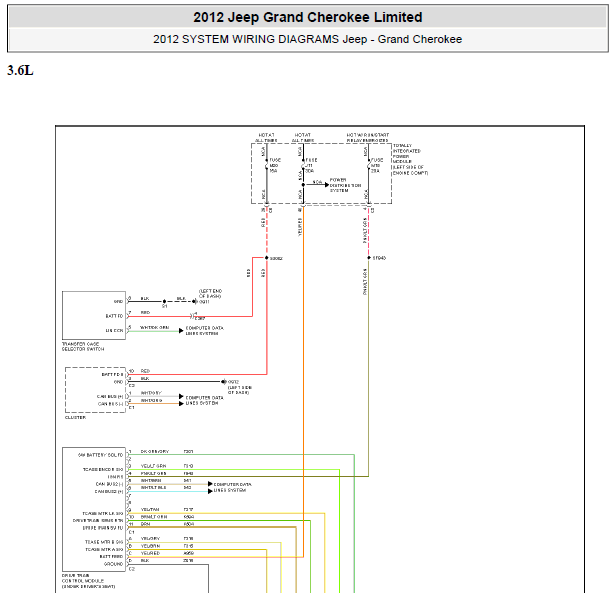The height and width of the screenshot is (593, 610).
Task: Click the 'LIN CON' pin on the selector switch
Action: click(x=114, y=330)
